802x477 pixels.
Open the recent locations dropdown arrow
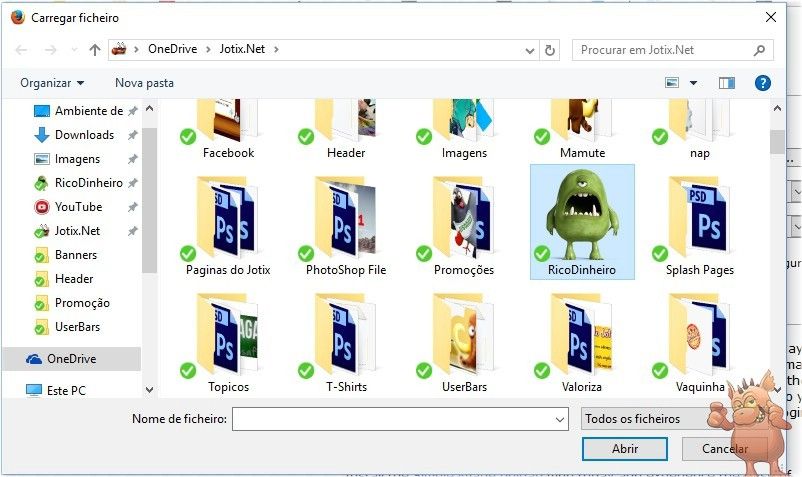coord(74,50)
